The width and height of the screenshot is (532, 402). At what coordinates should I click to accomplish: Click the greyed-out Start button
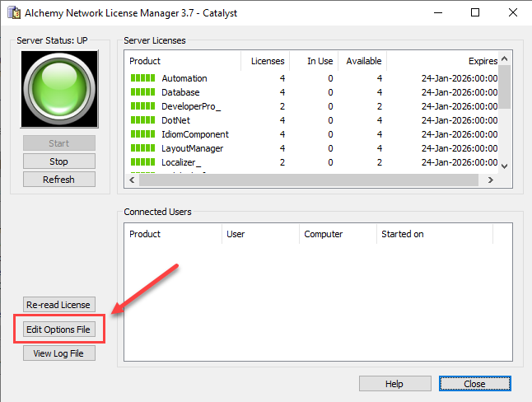click(59, 143)
